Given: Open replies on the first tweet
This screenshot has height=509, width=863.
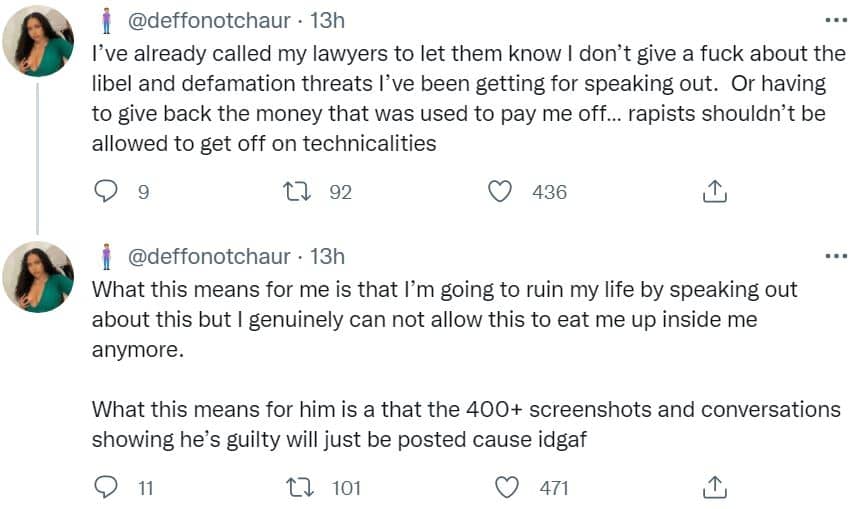Looking at the screenshot, I should pyautogui.click(x=106, y=191).
